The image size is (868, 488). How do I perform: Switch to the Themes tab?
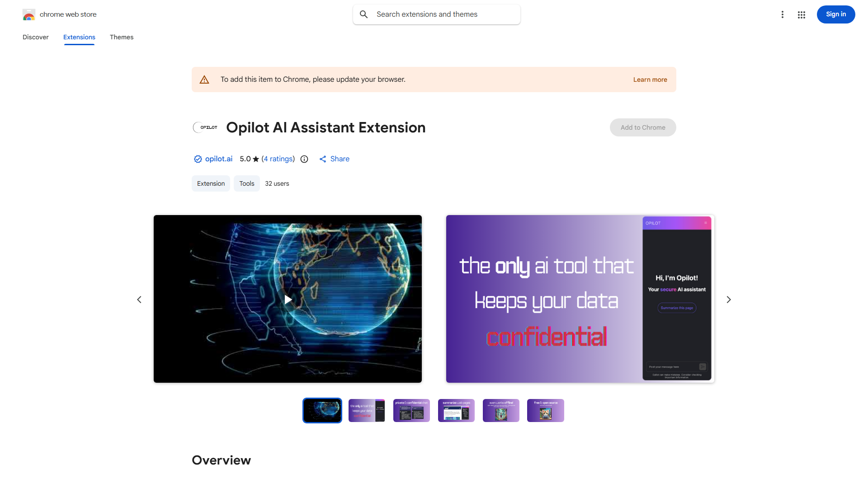click(x=121, y=37)
